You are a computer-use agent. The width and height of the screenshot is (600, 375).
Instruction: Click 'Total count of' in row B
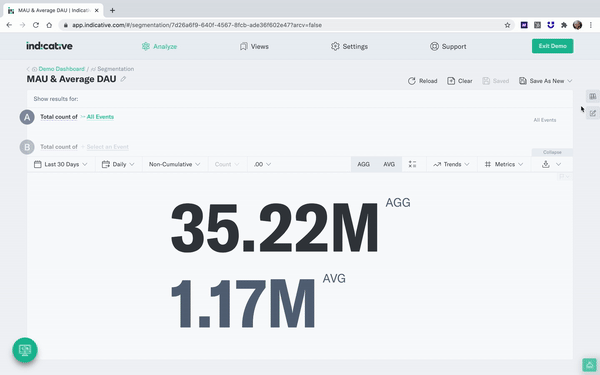pos(59,147)
